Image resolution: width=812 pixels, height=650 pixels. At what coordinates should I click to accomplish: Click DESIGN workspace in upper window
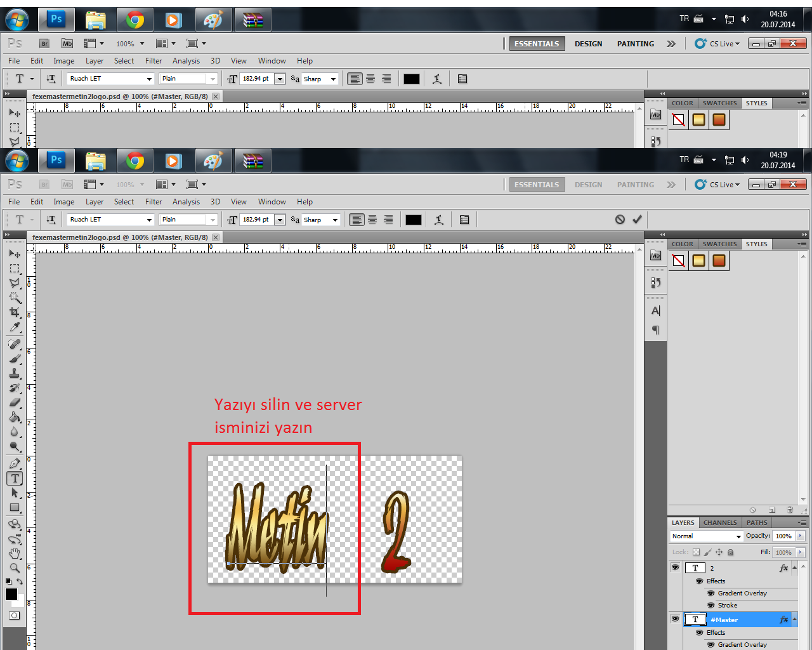tap(589, 44)
